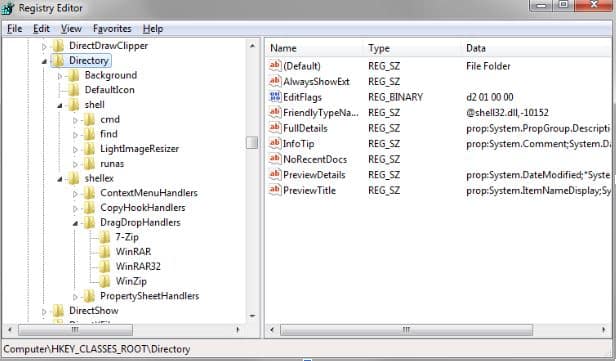Select the PreviewDetails value name
The width and height of the screenshot is (616, 361).
point(314,175)
